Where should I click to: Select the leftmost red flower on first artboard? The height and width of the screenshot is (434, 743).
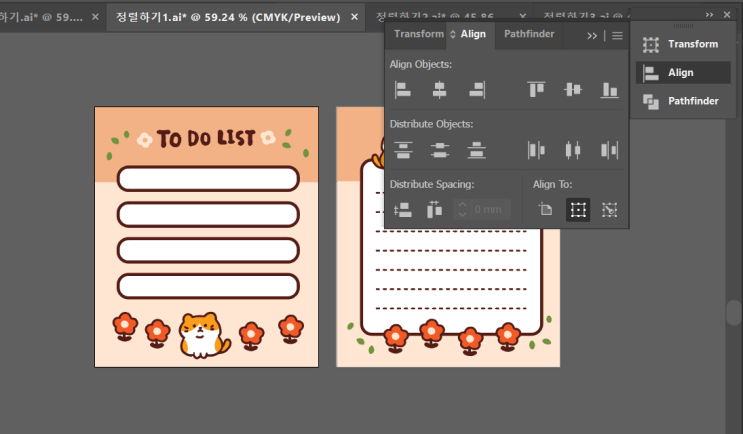point(125,326)
